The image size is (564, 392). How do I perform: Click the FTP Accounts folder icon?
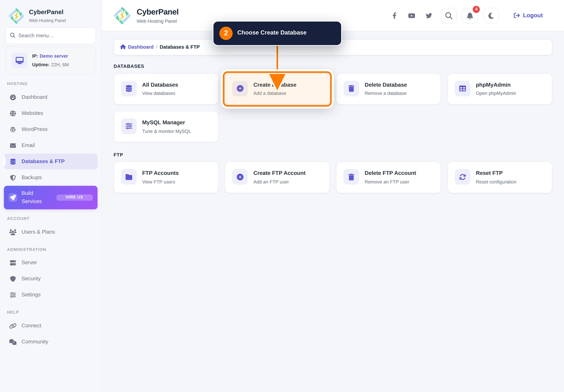pyautogui.click(x=129, y=177)
